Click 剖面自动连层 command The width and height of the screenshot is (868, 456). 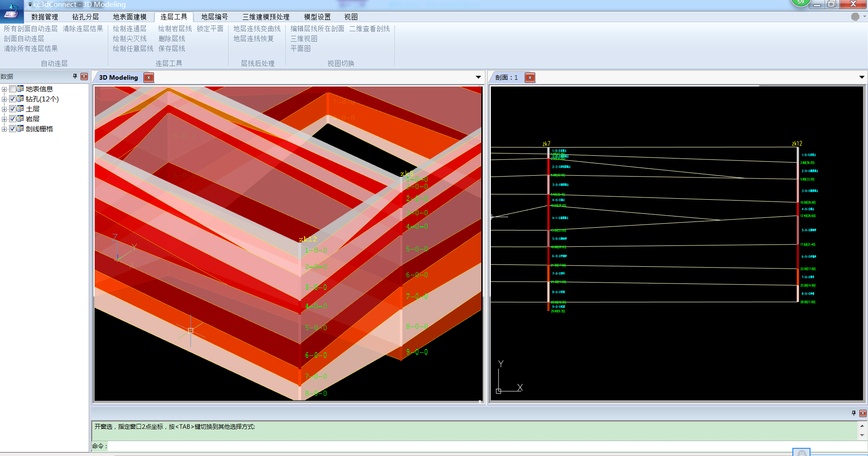click(24, 38)
